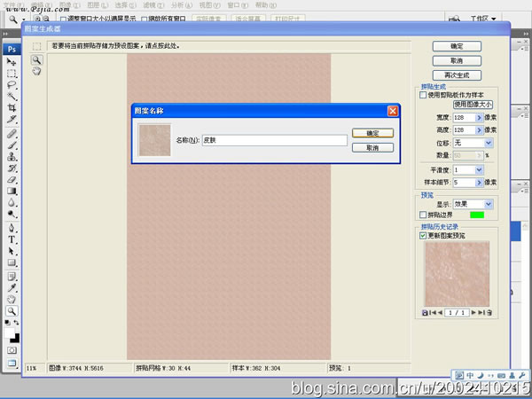Open the 平滑度 smoothness dropdown
Screen dimensions: 532x399
(479, 170)
